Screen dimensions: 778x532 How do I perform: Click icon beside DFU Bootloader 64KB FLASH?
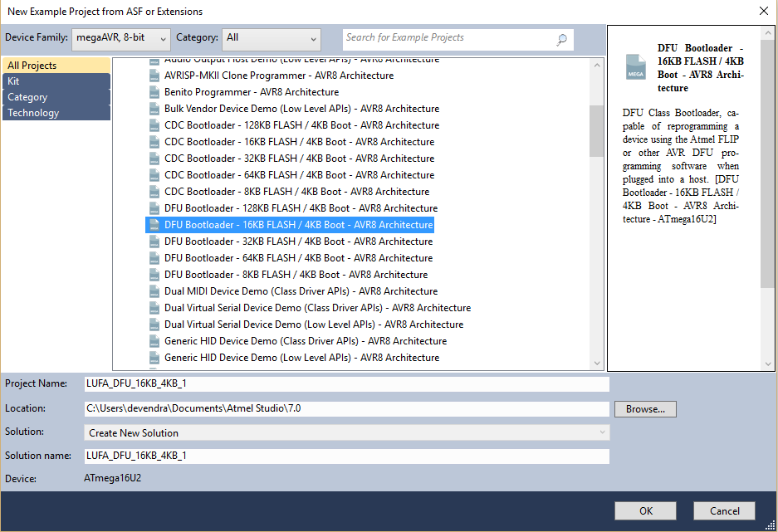click(x=154, y=258)
